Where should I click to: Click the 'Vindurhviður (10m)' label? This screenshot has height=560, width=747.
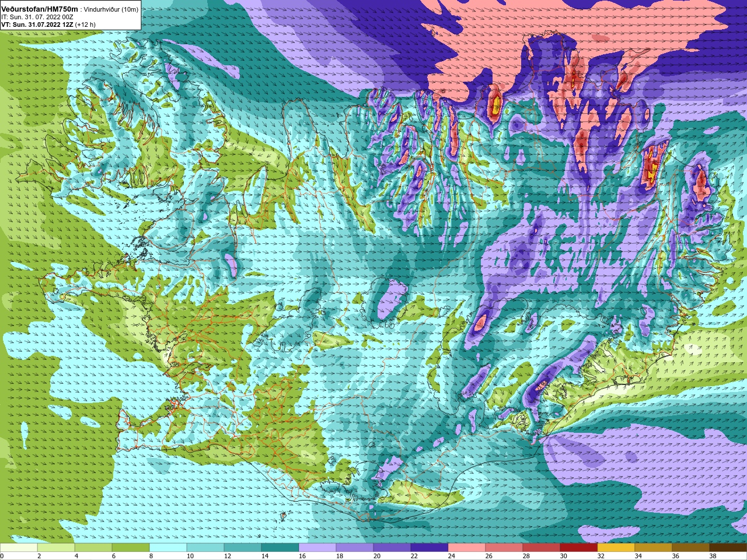(111, 9)
